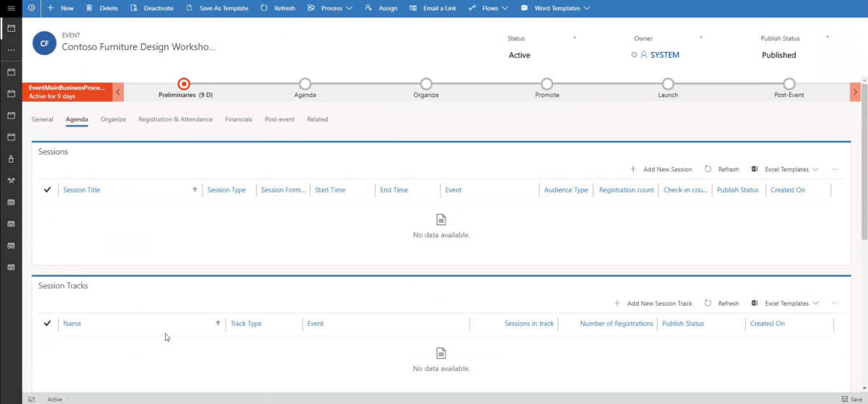
Task: Open the Financials tab
Action: (239, 119)
